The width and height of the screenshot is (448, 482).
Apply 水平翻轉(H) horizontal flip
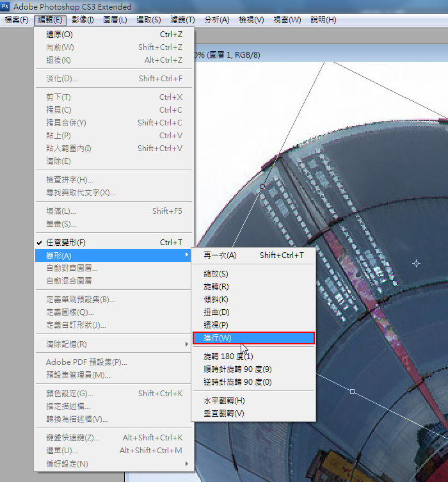pyautogui.click(x=224, y=401)
